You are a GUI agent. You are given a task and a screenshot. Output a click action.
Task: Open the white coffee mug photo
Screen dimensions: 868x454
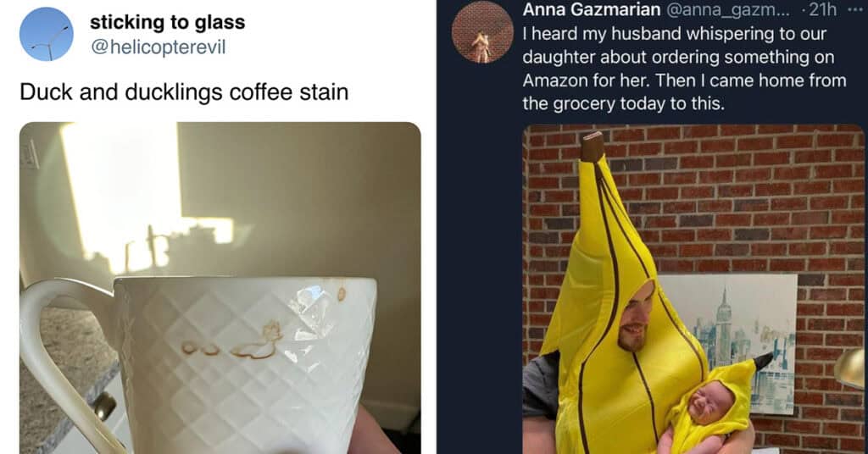pyautogui.click(x=220, y=287)
